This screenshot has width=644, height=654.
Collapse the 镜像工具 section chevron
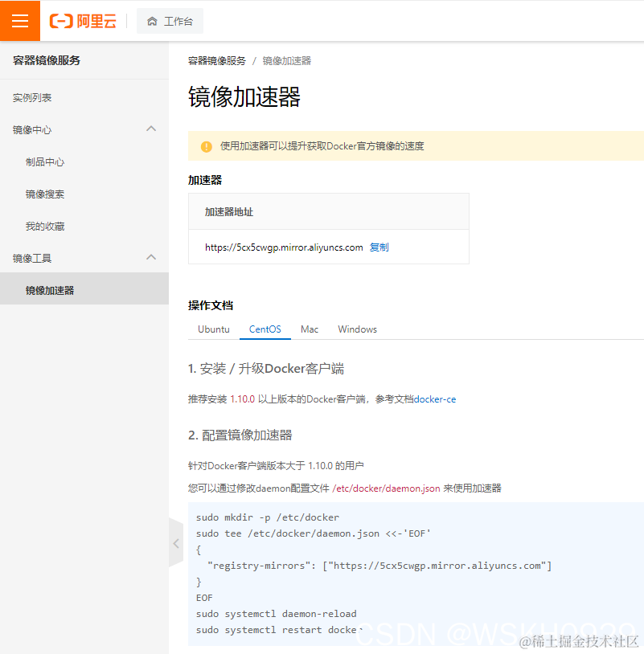(151, 257)
